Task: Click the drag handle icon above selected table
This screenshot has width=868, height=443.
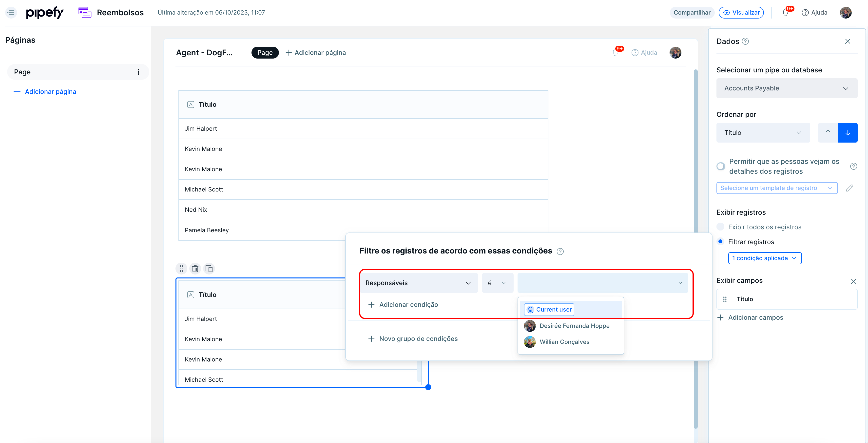Action: point(181,268)
